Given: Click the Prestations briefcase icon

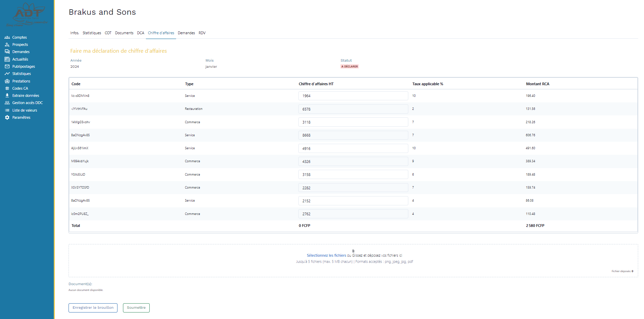Looking at the screenshot, I should click(7, 81).
